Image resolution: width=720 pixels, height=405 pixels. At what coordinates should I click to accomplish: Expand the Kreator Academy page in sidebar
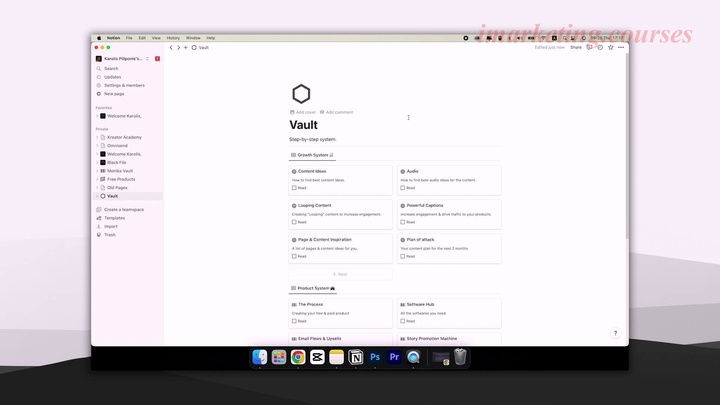[x=97, y=137]
